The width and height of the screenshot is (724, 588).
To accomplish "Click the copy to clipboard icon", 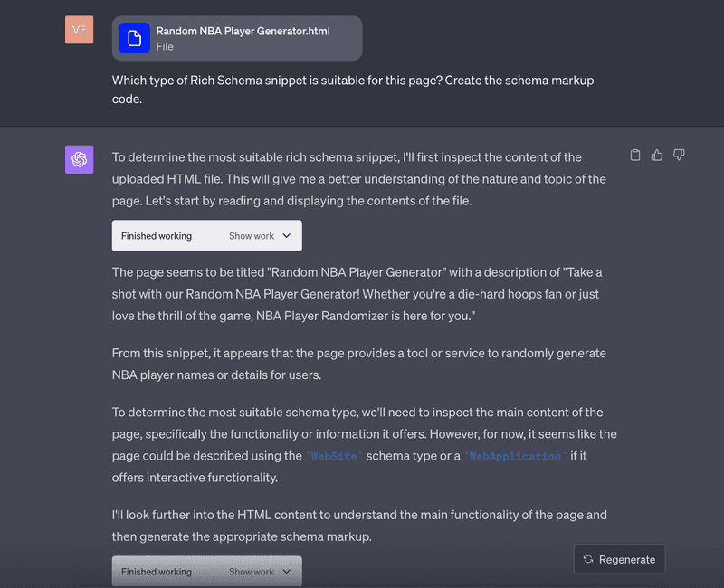I will [635, 155].
